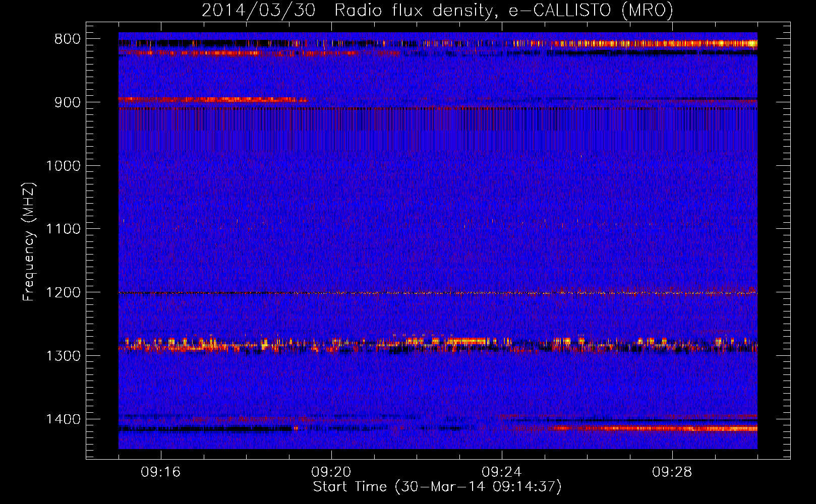Click the bright interference band near 1290 MHz

pyautogui.click(x=438, y=344)
